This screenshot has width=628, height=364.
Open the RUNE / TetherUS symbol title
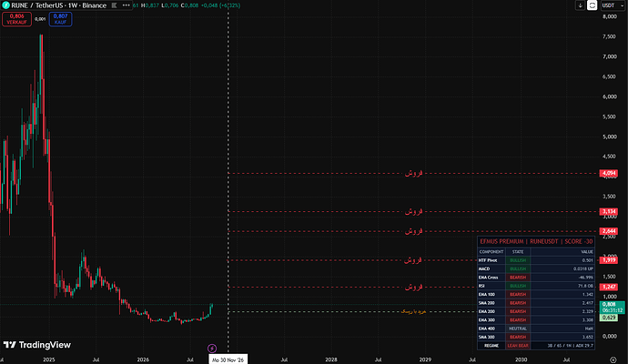59,5
